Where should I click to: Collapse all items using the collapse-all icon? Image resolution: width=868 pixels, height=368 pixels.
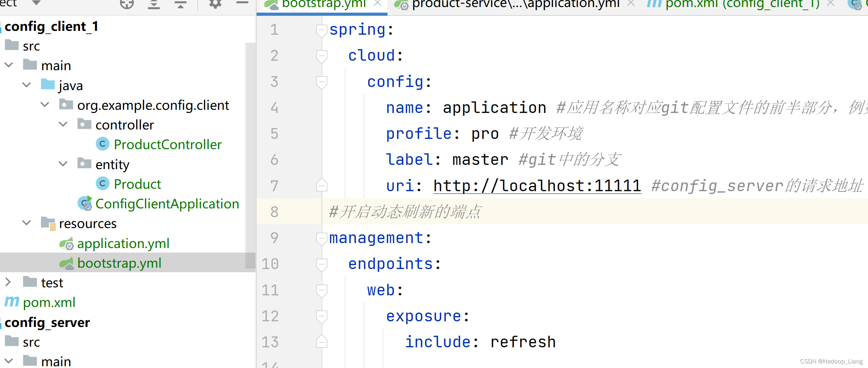(180, 5)
